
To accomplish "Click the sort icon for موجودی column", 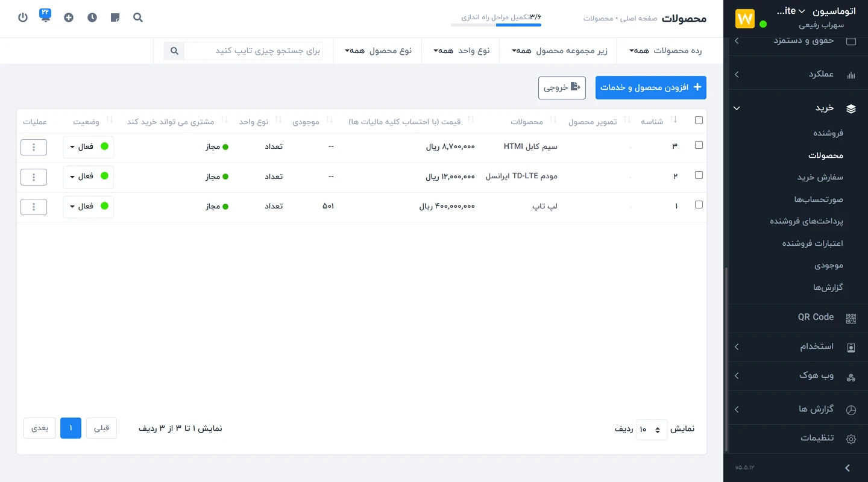I will click(x=330, y=120).
